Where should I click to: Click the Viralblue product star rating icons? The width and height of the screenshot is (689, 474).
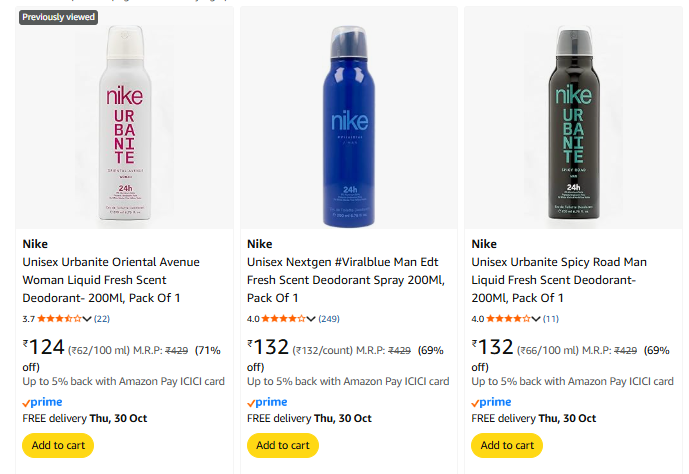[x=283, y=319]
